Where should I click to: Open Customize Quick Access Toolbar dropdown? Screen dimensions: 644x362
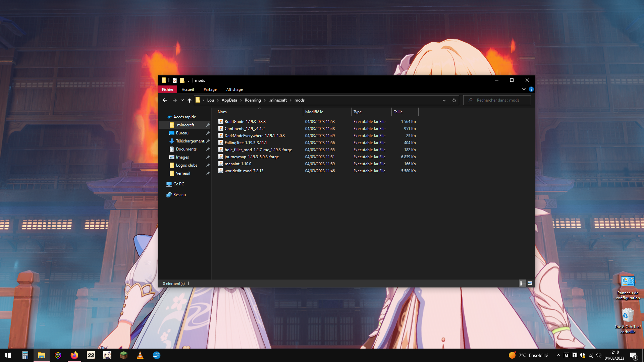pyautogui.click(x=188, y=81)
